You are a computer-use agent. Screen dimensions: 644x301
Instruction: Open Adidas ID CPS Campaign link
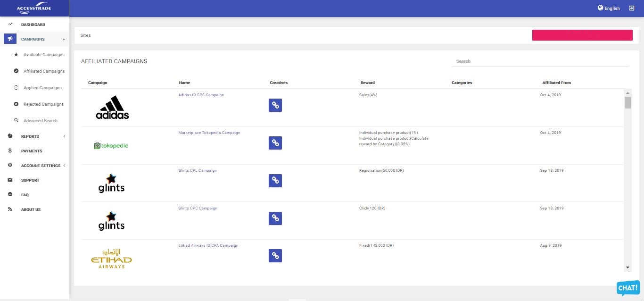[201, 95]
